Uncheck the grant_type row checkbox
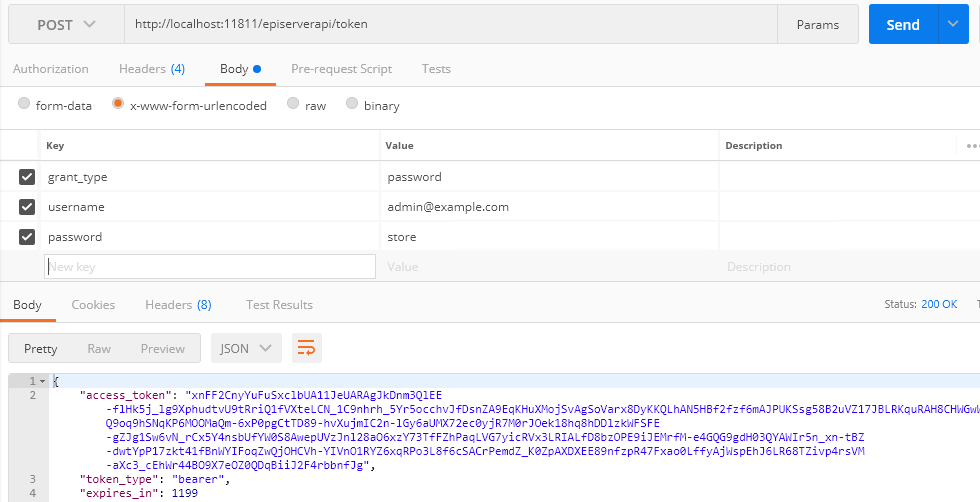 click(x=27, y=177)
